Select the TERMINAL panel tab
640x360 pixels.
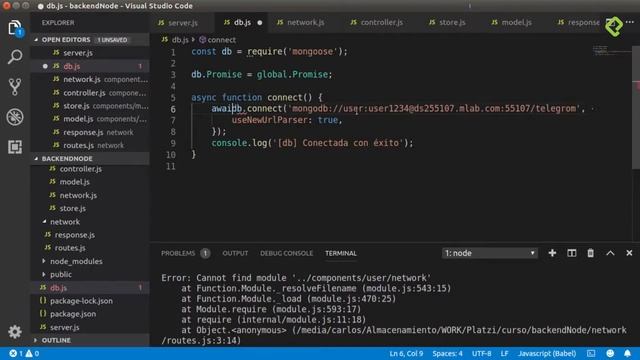pyautogui.click(x=341, y=253)
